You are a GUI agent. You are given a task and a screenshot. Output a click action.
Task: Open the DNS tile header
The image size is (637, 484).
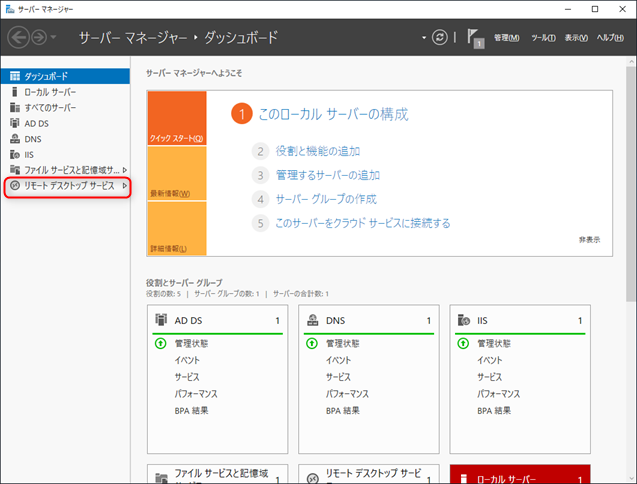tap(369, 321)
